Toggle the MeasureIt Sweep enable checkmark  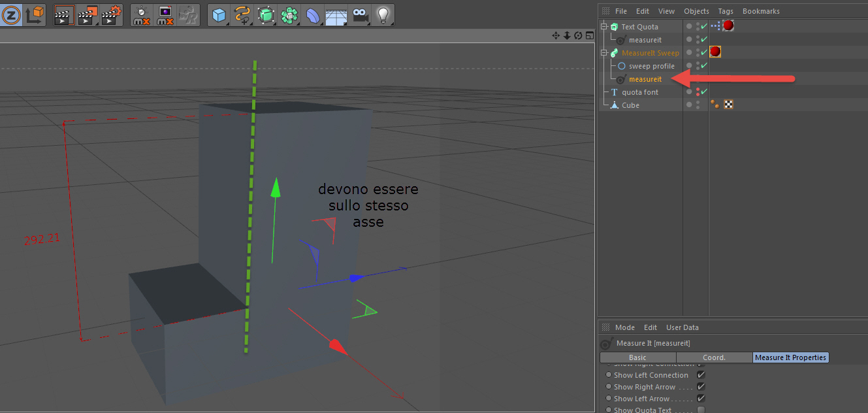pyautogui.click(x=704, y=53)
